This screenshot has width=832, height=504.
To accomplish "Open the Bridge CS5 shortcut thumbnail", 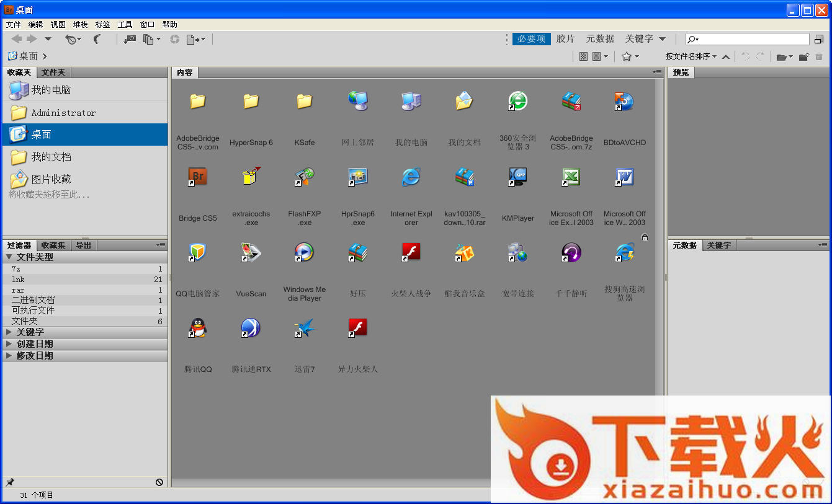I will click(198, 177).
